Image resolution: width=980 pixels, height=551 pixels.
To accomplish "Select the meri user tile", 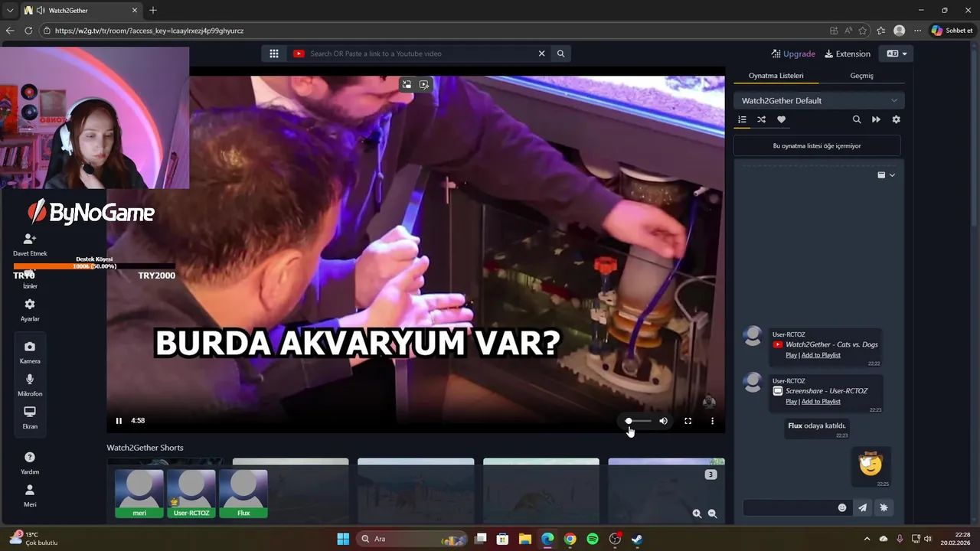I will click(x=139, y=494).
